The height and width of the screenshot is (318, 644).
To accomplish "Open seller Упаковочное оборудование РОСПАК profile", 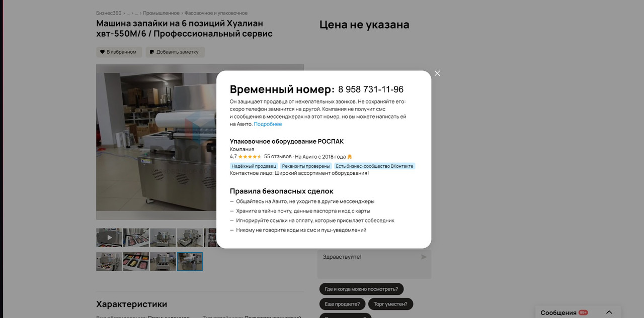I will coord(287,142).
